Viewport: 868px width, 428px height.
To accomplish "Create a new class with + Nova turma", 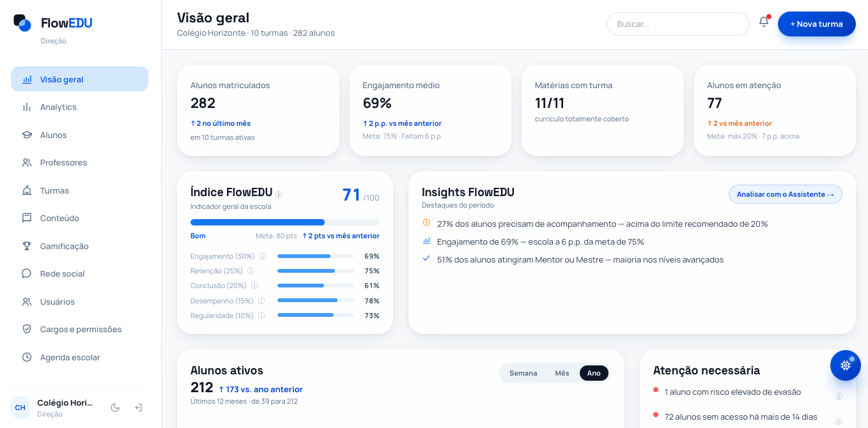I will click(x=816, y=24).
